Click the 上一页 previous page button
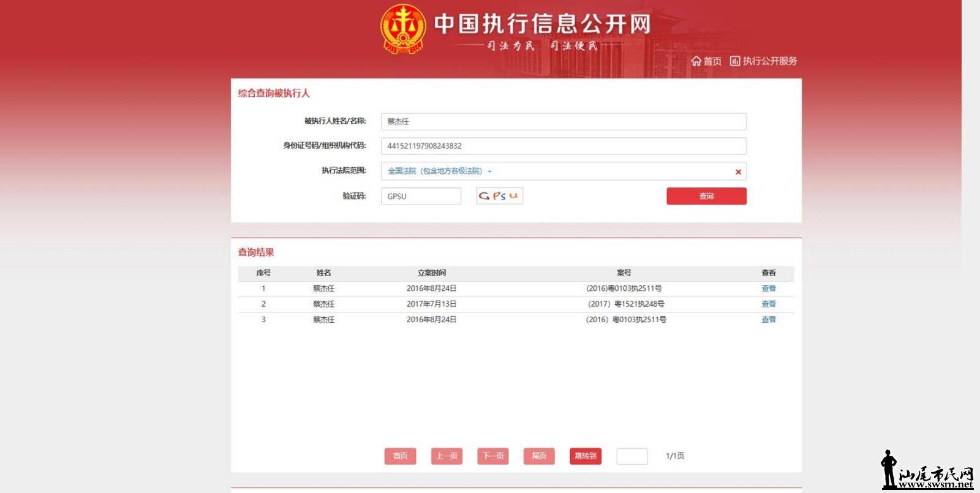This screenshot has height=493, width=980. [447, 456]
